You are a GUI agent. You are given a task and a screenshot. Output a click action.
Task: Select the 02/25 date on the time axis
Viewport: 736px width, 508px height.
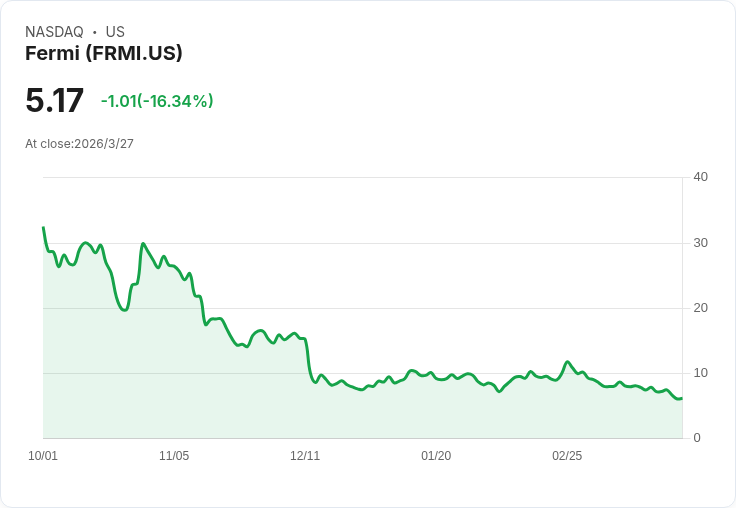click(567, 456)
